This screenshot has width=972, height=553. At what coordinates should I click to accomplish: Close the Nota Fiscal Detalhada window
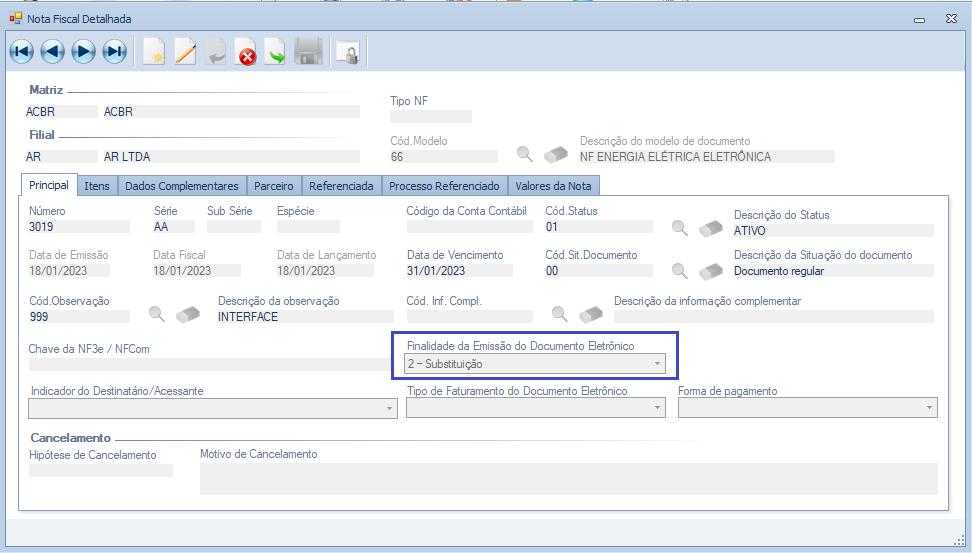[x=951, y=19]
